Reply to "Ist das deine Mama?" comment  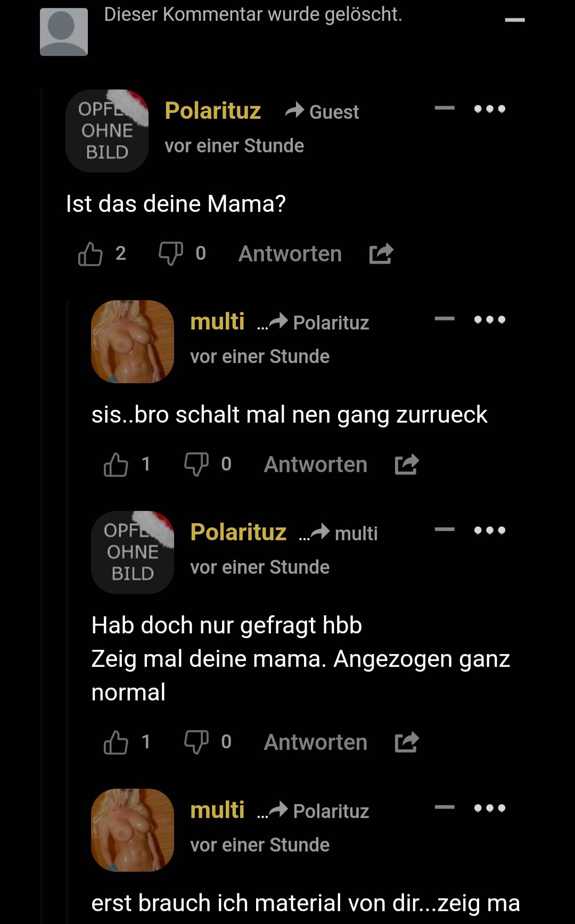tap(290, 254)
